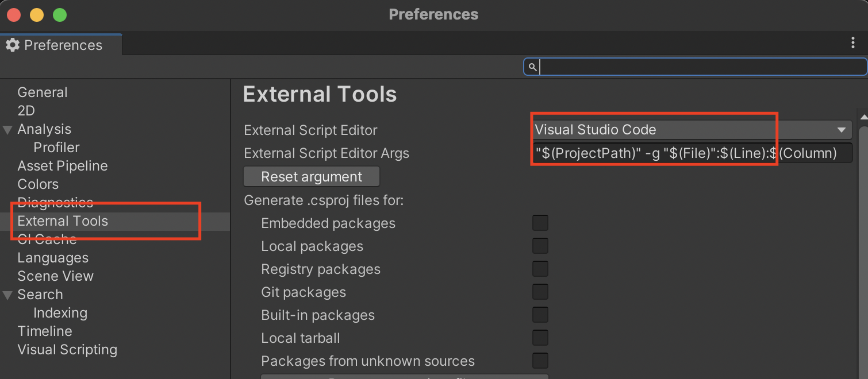Open GI Cache preferences section
Viewport: 868px width, 379px height.
(47, 239)
